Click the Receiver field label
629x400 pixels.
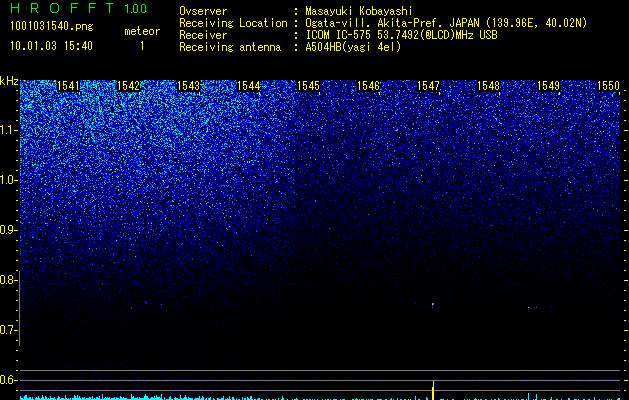[203, 35]
